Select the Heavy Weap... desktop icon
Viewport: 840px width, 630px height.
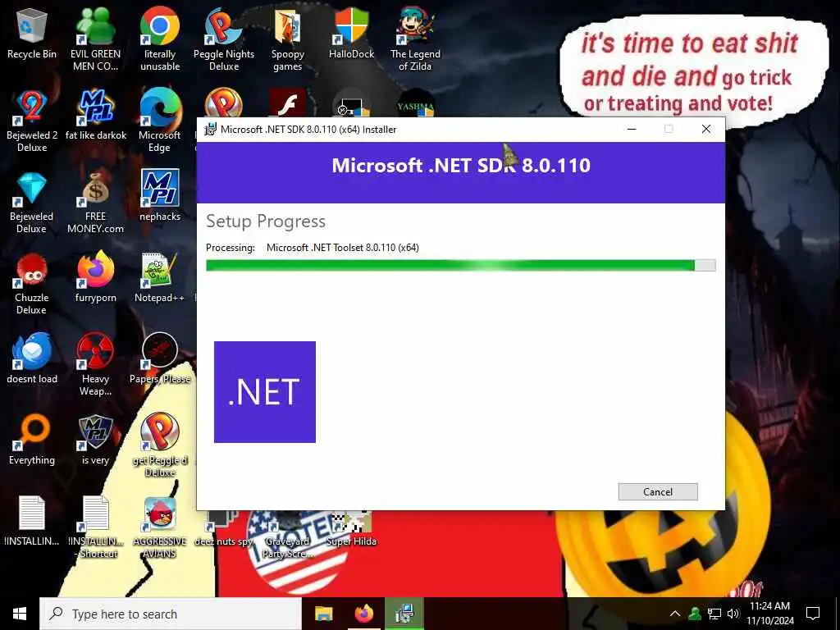[95, 364]
